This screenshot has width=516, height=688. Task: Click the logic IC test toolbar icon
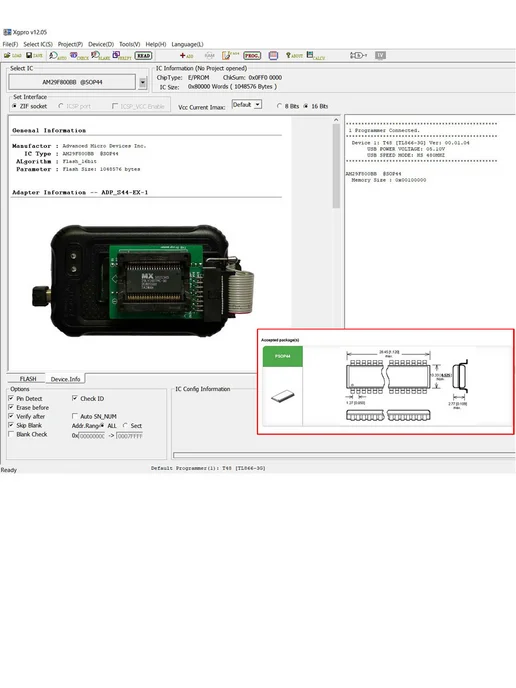[x=358, y=55]
